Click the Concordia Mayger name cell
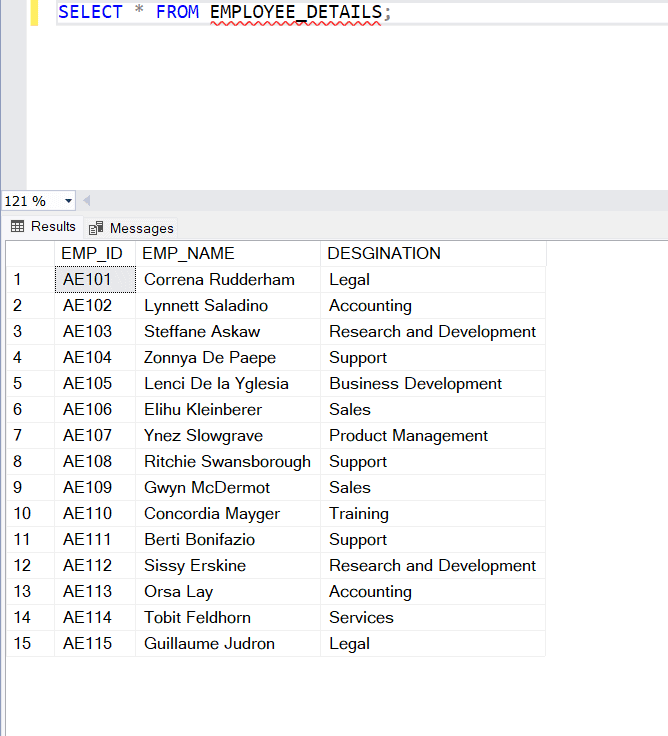The image size is (668, 736). coord(228,514)
